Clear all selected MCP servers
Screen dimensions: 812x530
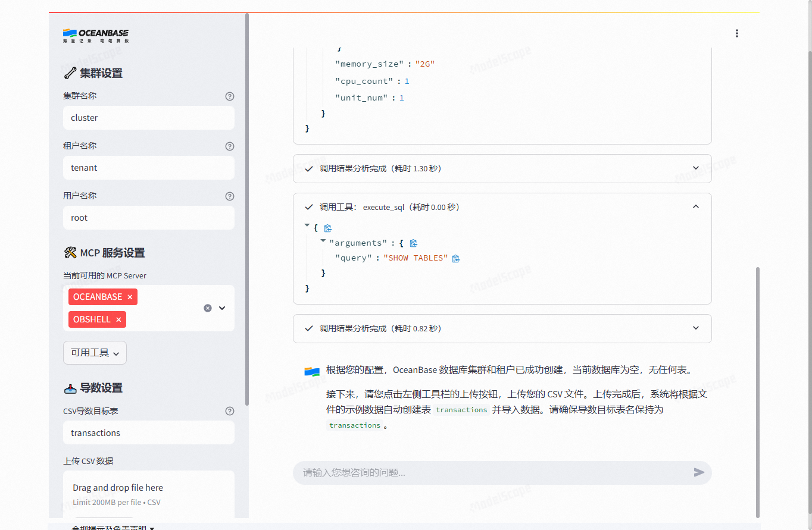coord(207,308)
